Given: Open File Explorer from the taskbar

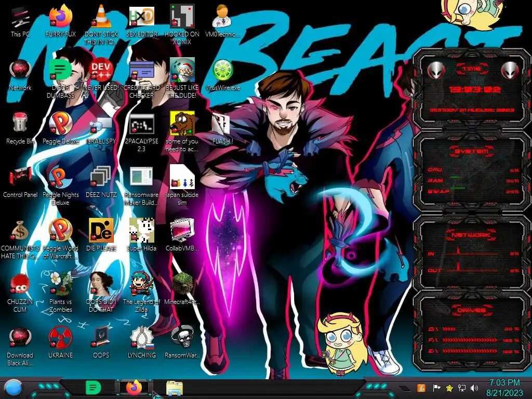Looking at the screenshot, I should 175,388.
